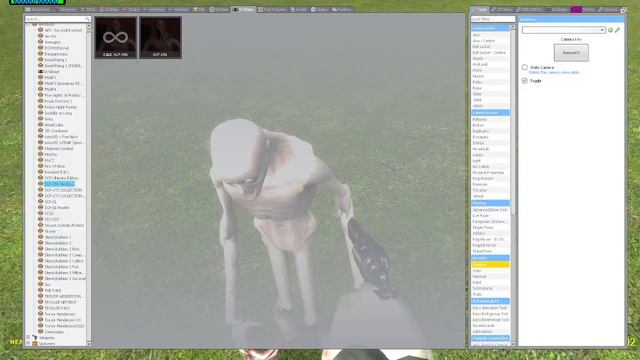The height and width of the screenshot is (360, 640).
Task: Enable the Static Camera checkbox
Action: coord(525,67)
